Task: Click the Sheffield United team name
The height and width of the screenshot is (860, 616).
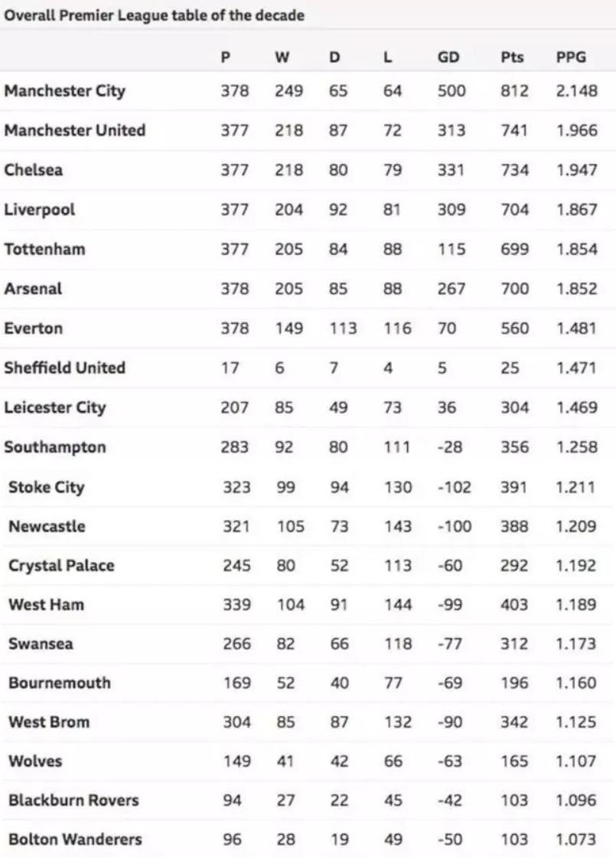Action: click(x=64, y=368)
